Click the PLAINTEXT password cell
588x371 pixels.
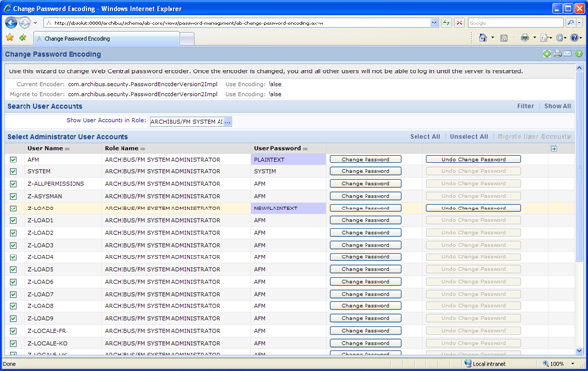(288, 160)
